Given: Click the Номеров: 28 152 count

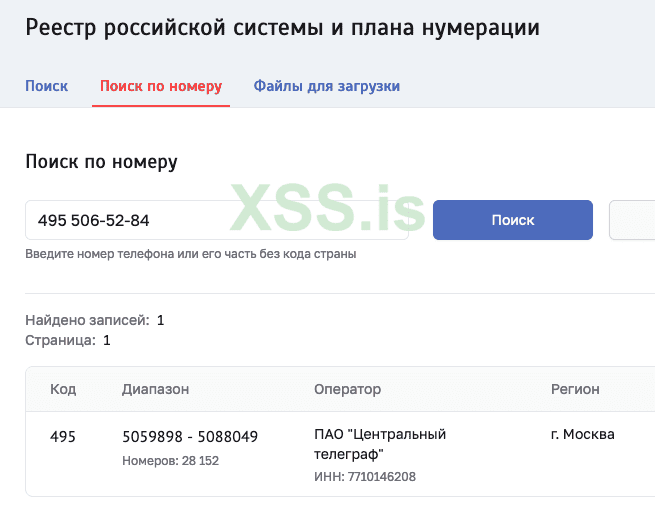Looking at the screenshot, I should tap(170, 461).
